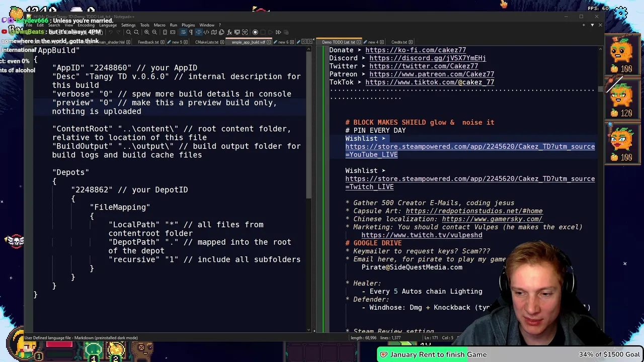Open the user-defined language code icon
Screen dimensions: 644x362
tap(206, 32)
